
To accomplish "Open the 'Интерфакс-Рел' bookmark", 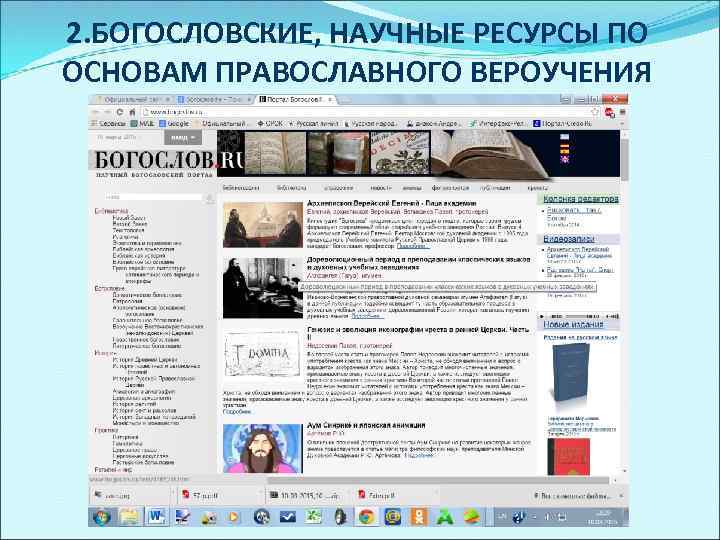I will tap(497, 124).
